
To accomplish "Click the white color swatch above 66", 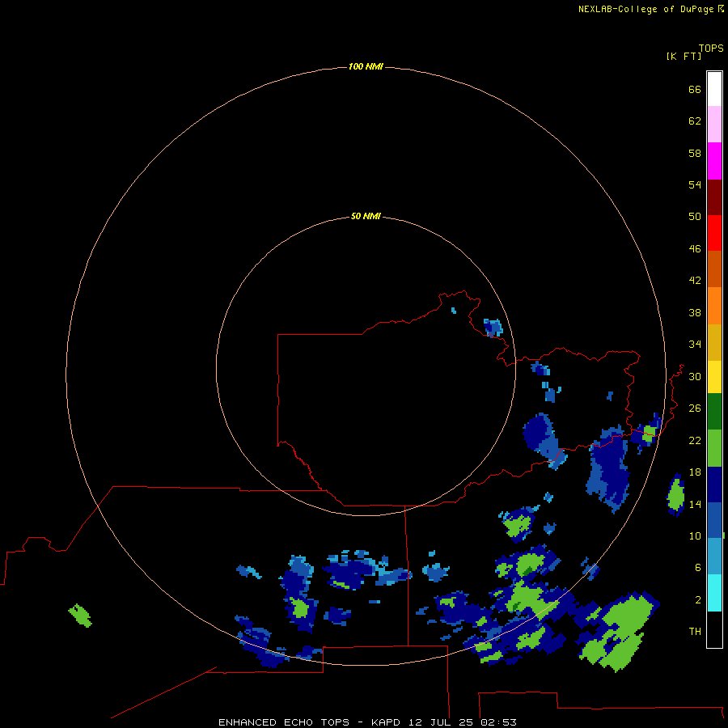I will click(x=714, y=89).
